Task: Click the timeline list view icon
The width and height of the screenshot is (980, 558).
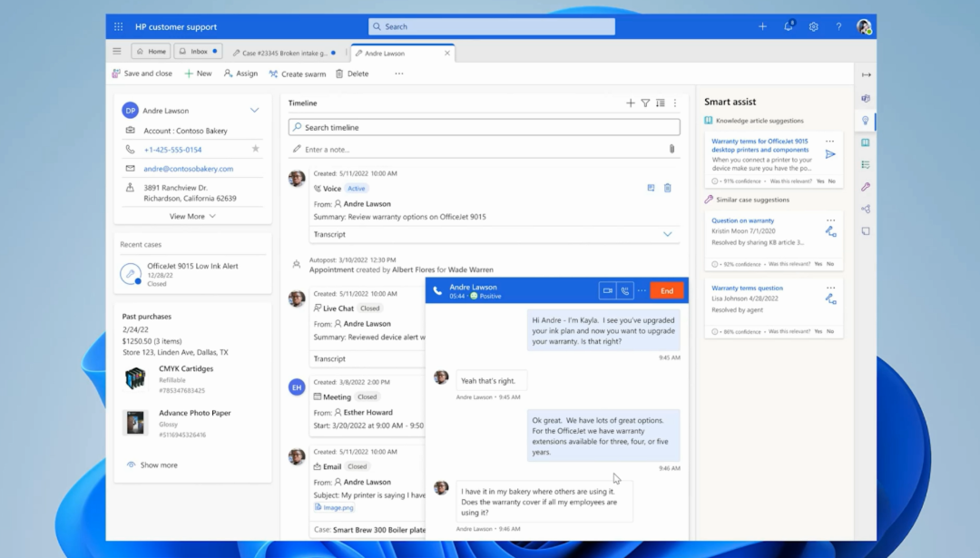Action: (660, 103)
